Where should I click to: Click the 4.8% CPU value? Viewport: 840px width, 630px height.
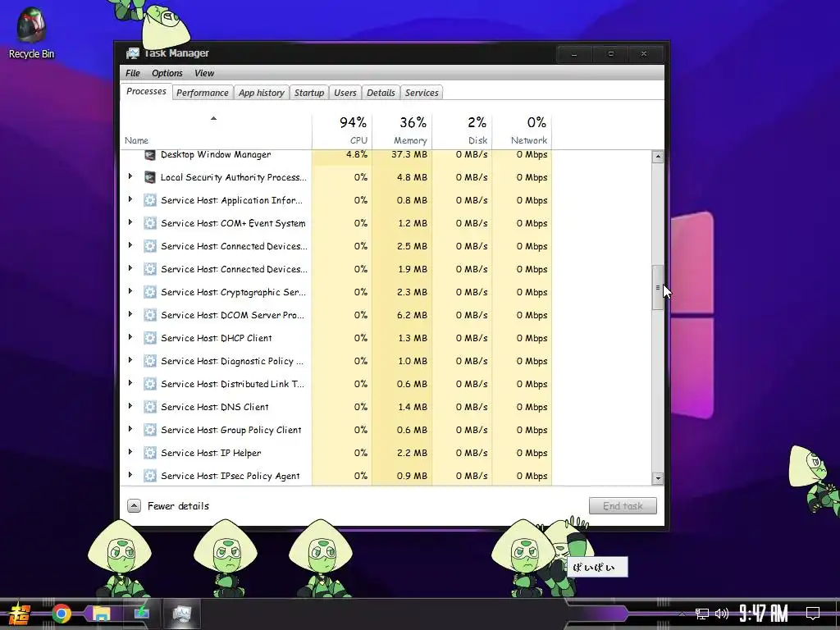357,154
